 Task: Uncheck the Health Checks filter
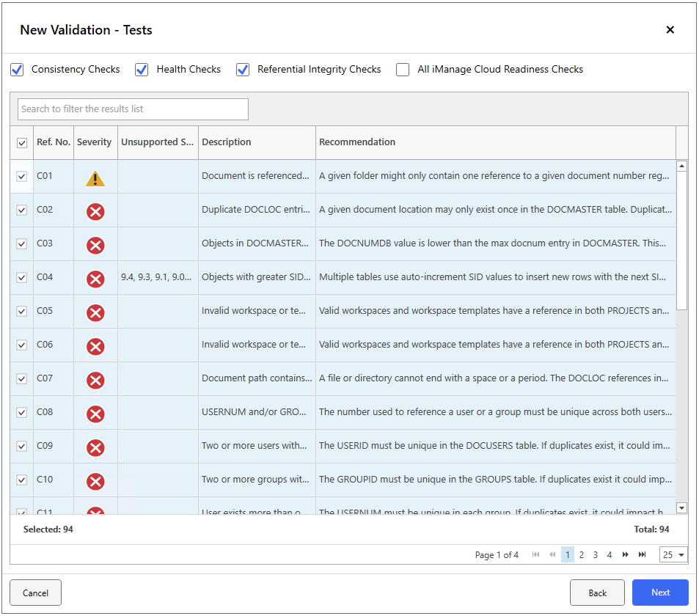[x=141, y=69]
